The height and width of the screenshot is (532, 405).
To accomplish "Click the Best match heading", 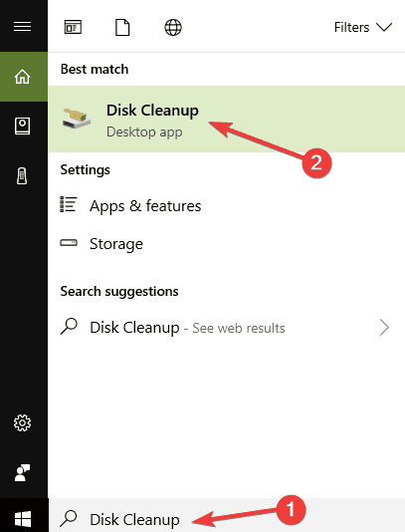I will 95,69.
